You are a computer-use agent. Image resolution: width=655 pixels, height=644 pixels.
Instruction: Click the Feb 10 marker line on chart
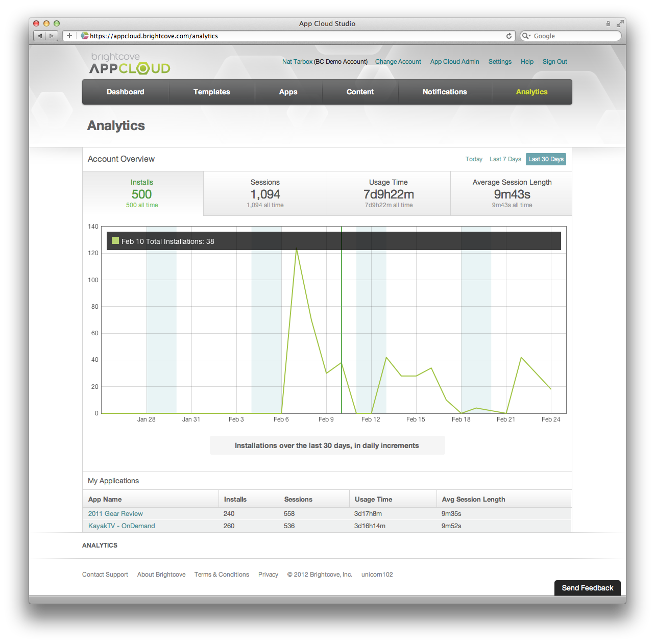click(x=342, y=320)
